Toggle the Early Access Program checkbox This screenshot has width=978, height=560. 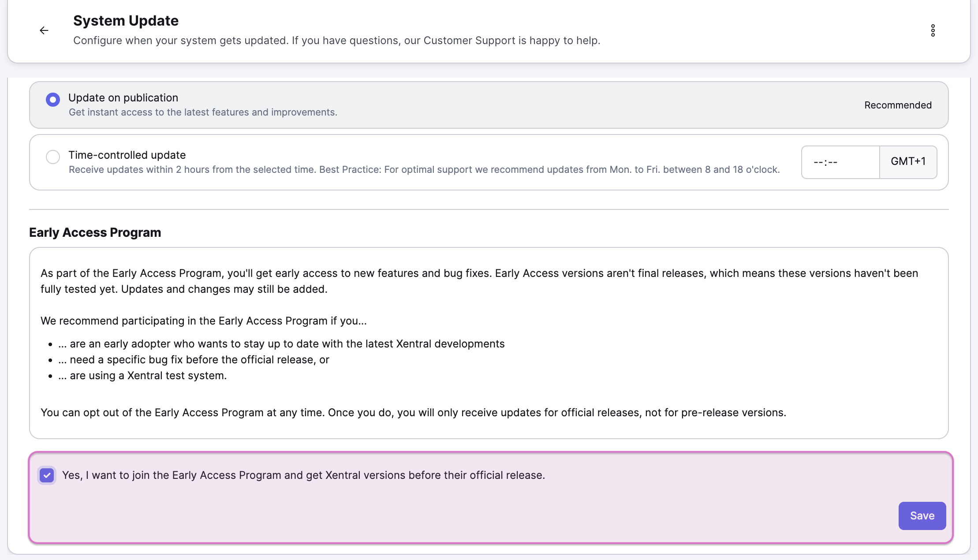coord(47,475)
